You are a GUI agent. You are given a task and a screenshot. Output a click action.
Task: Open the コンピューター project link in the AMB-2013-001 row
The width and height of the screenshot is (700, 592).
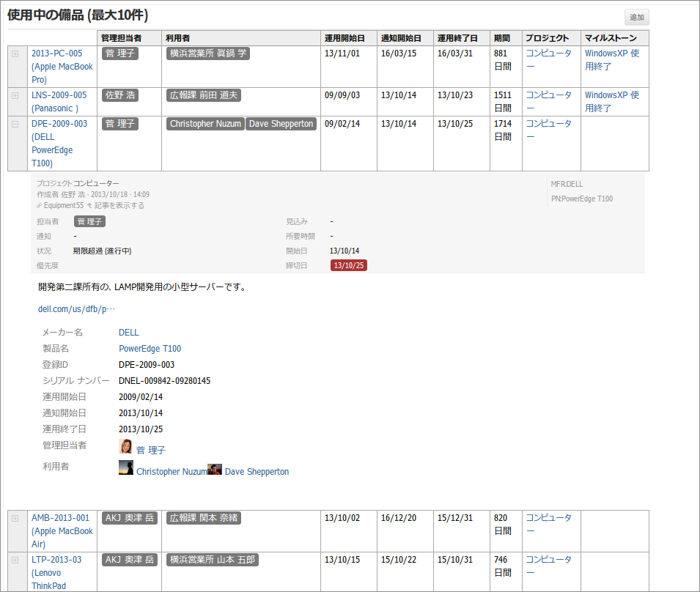tap(549, 524)
